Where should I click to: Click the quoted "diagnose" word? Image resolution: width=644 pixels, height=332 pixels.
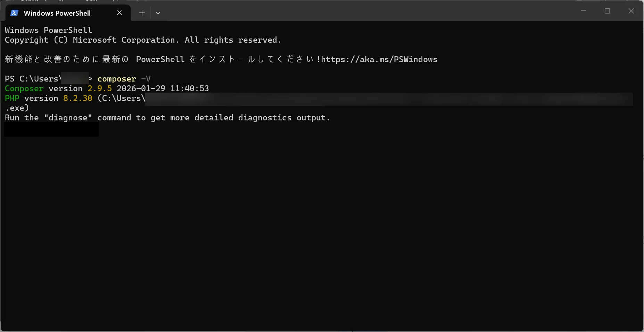tap(68, 118)
